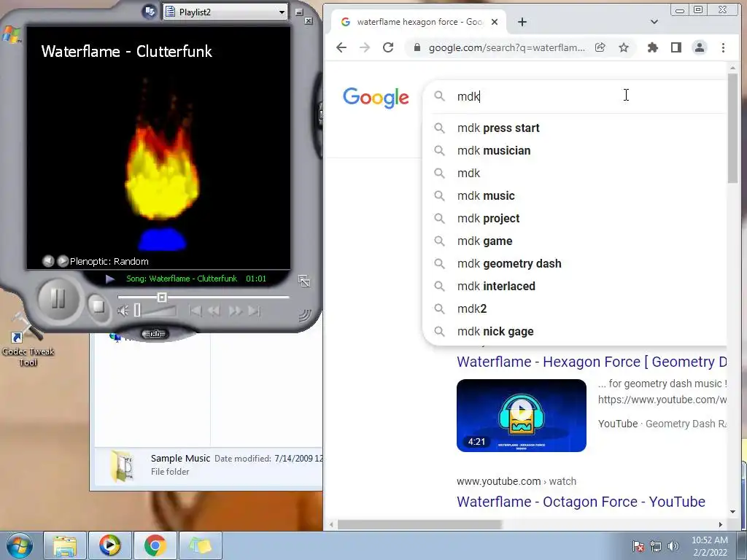Fast forward the current song
The image size is (747, 560).
click(235, 311)
